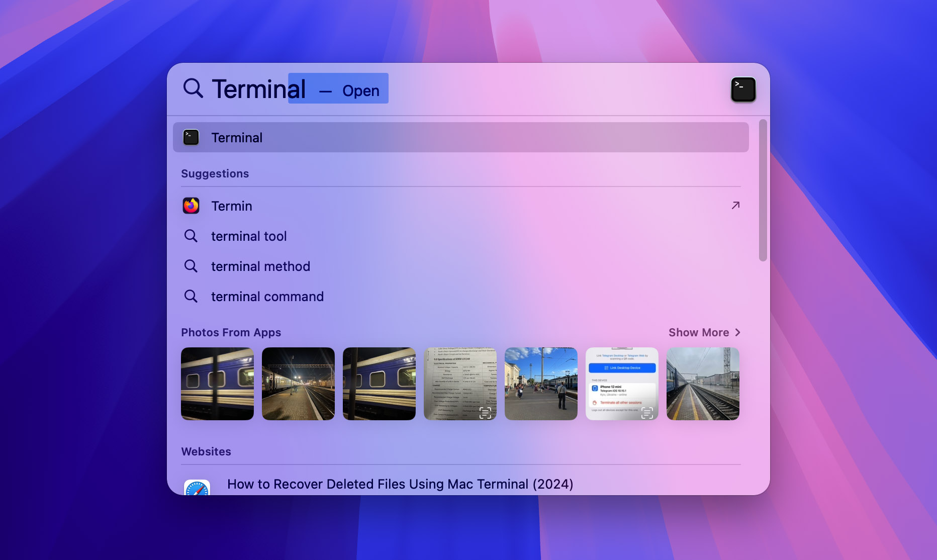
Task: Open the specifications document photo
Action: (460, 384)
